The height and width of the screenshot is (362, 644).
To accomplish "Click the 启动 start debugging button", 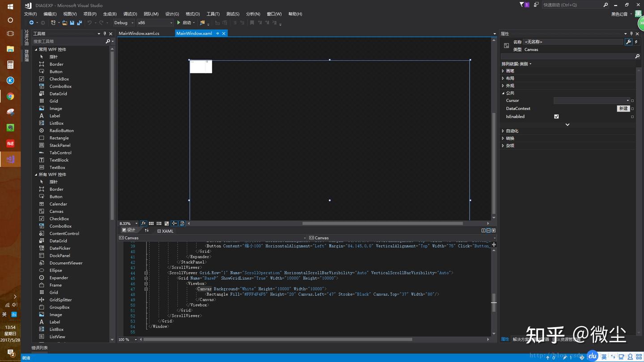I will click(x=184, y=23).
